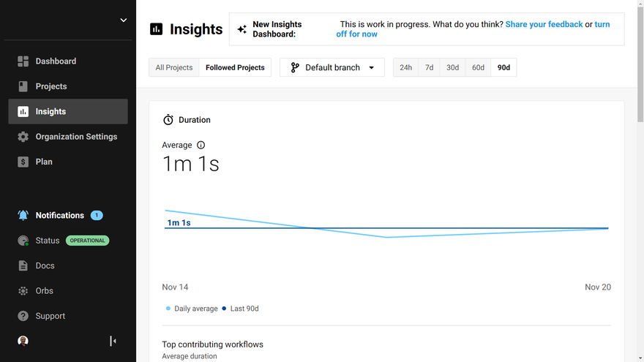Image resolution: width=644 pixels, height=362 pixels.
Task: Open the Default branch dropdown
Action: [x=332, y=68]
